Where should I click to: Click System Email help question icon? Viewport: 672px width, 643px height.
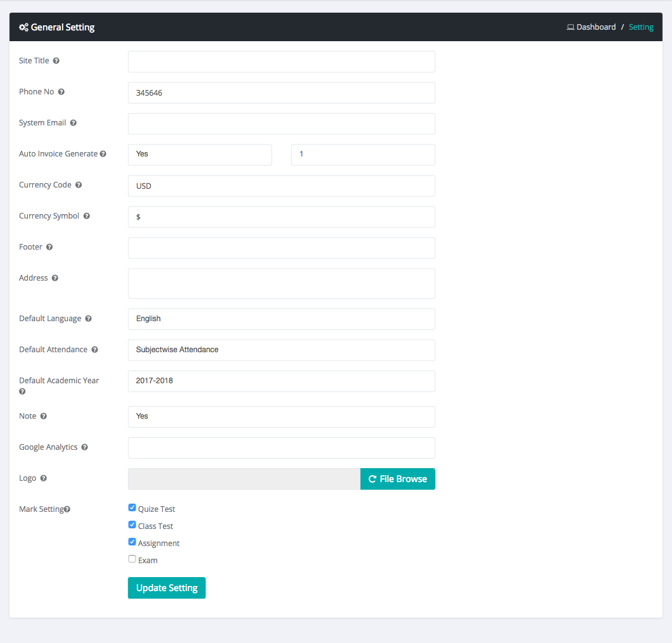(x=74, y=123)
